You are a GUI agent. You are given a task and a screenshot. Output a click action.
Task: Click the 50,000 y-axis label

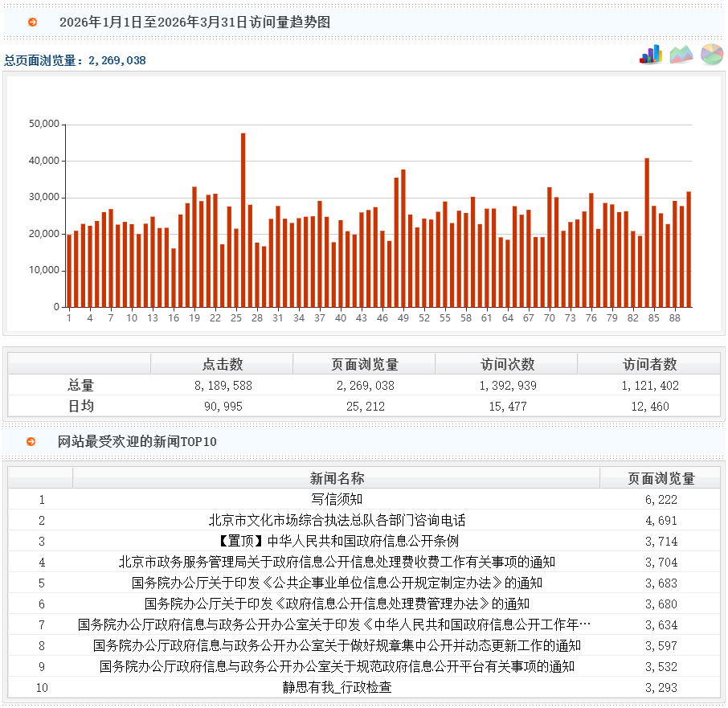click(x=44, y=124)
